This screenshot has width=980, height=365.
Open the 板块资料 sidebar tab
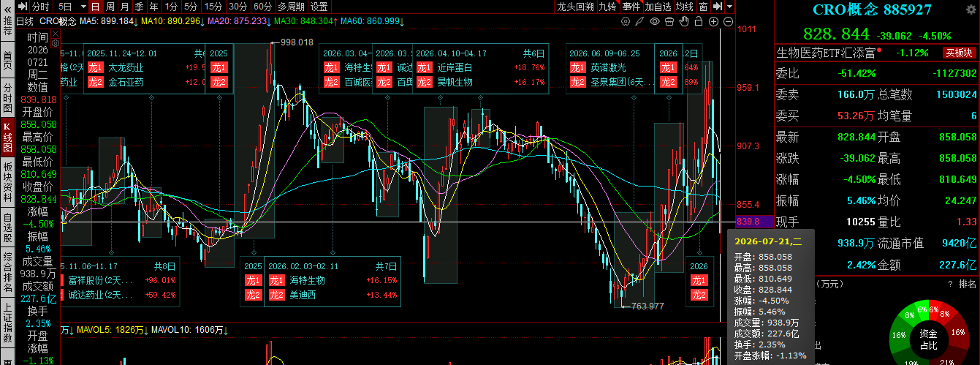[7, 181]
